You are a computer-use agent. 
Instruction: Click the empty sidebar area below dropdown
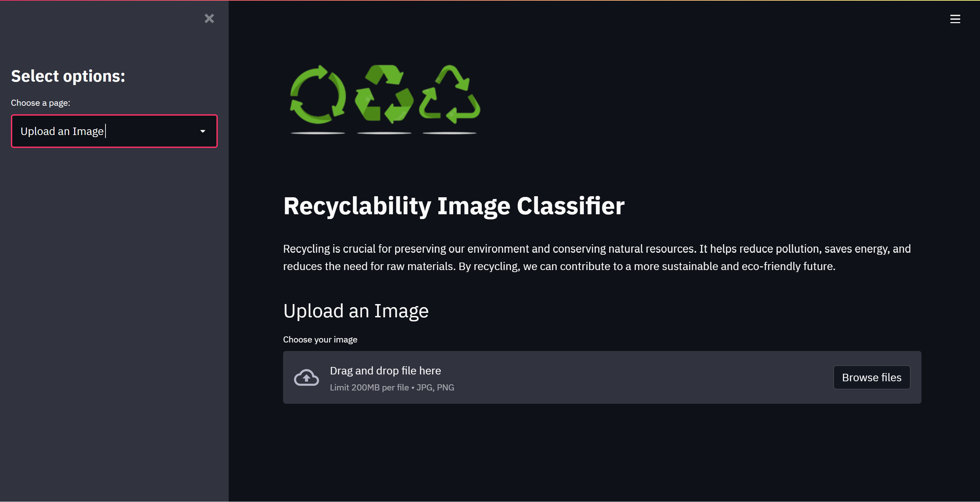pyautogui.click(x=114, y=323)
